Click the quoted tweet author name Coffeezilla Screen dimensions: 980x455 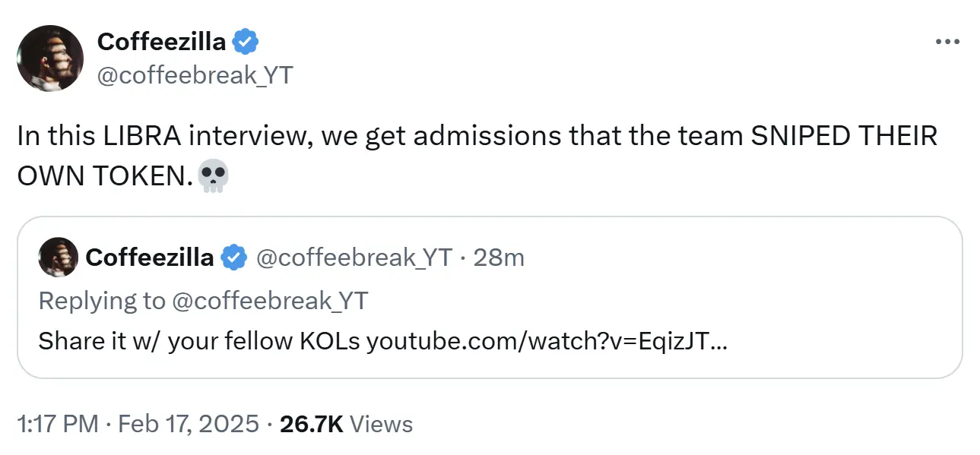[x=150, y=258]
